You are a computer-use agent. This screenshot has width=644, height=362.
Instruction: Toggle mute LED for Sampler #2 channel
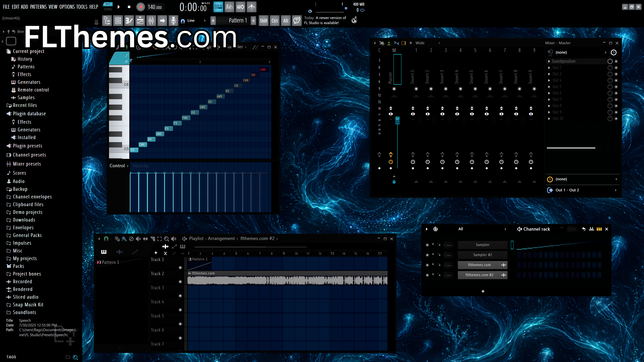pyautogui.click(x=427, y=255)
